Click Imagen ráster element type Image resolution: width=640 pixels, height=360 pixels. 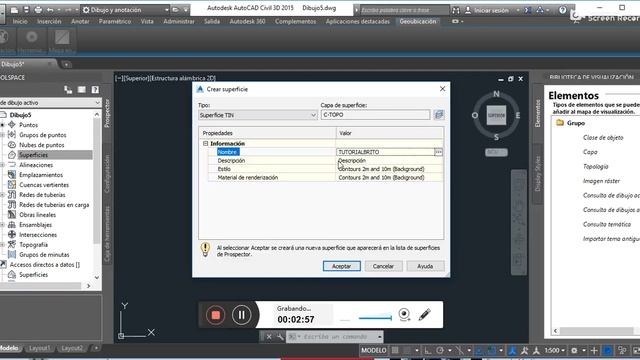point(601,181)
